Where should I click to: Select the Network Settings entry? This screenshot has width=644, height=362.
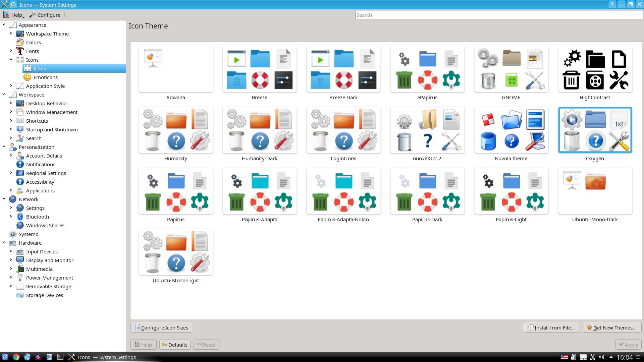pos(35,208)
